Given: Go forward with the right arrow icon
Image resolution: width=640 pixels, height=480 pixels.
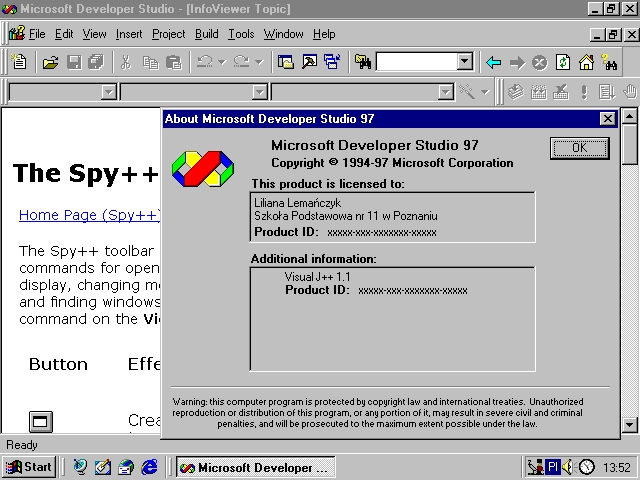Looking at the screenshot, I should pos(517,63).
